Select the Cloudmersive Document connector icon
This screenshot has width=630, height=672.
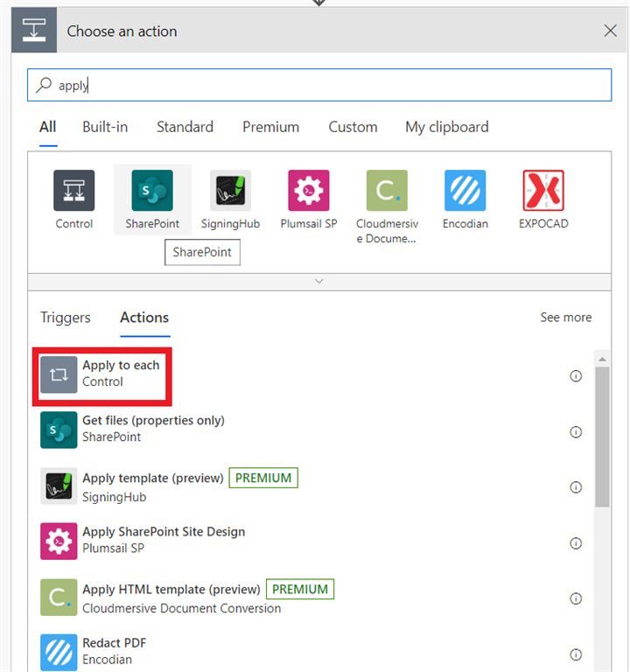click(x=387, y=190)
